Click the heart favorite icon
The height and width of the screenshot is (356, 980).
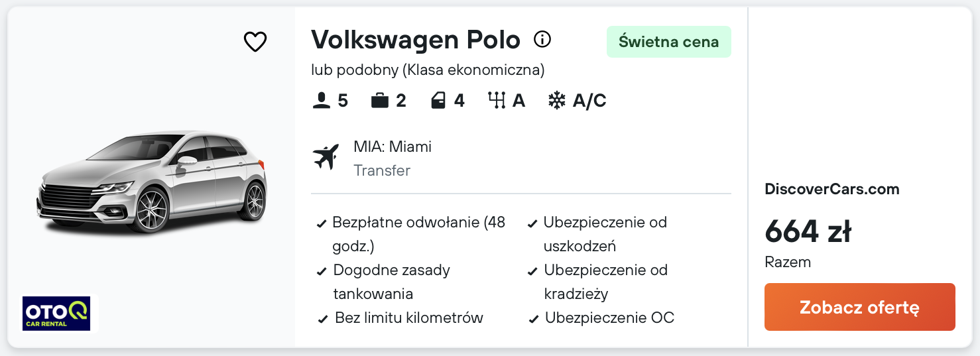click(x=255, y=42)
